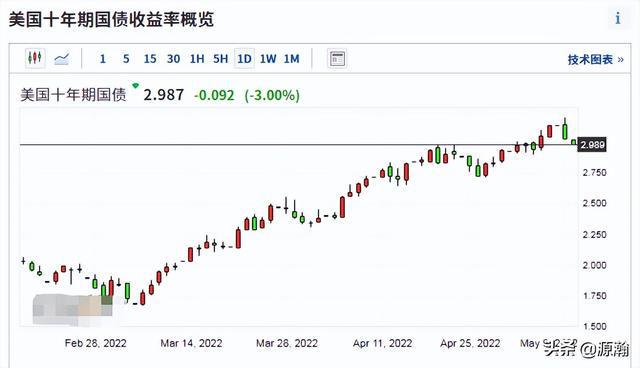Select the 5H interval

point(220,59)
